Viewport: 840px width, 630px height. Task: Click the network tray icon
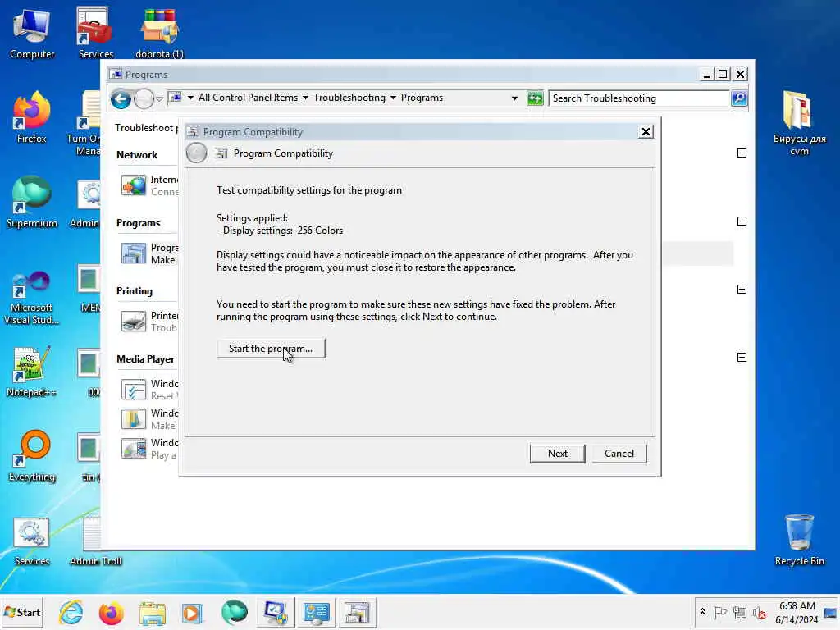point(740,612)
